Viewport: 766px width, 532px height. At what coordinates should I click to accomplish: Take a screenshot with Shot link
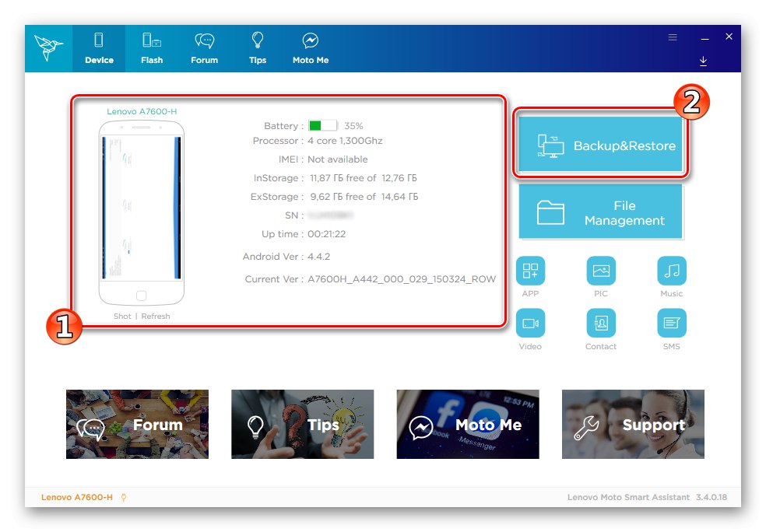coord(122,317)
